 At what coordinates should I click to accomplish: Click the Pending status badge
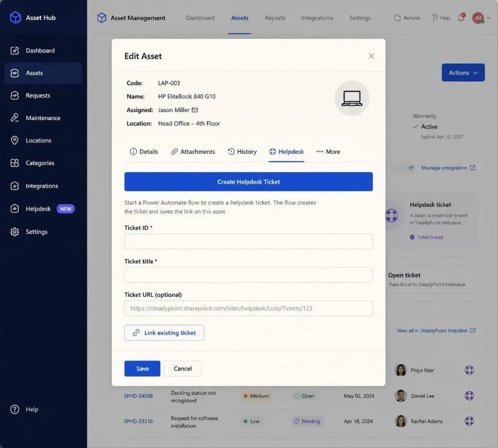click(x=307, y=421)
